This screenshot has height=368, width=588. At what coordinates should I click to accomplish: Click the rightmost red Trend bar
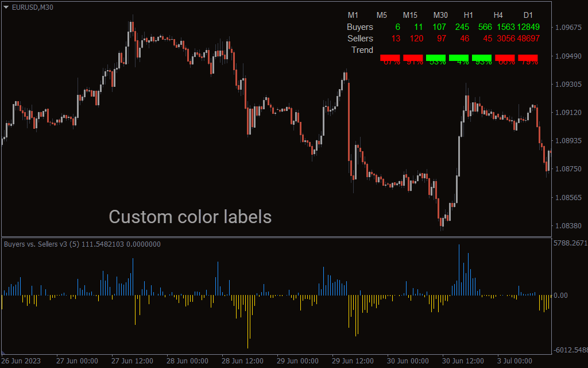tap(528, 57)
